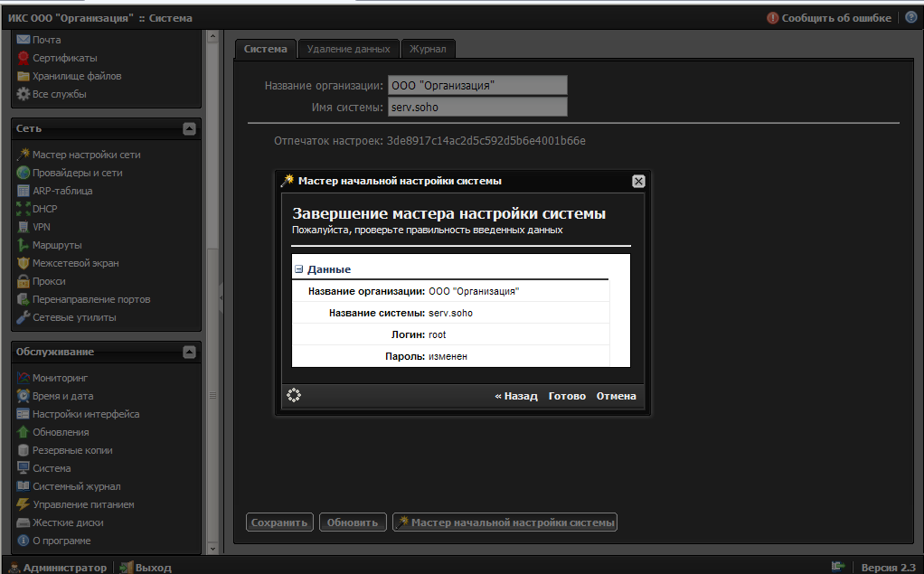Collapse the Обслуживание panel

[189, 352]
